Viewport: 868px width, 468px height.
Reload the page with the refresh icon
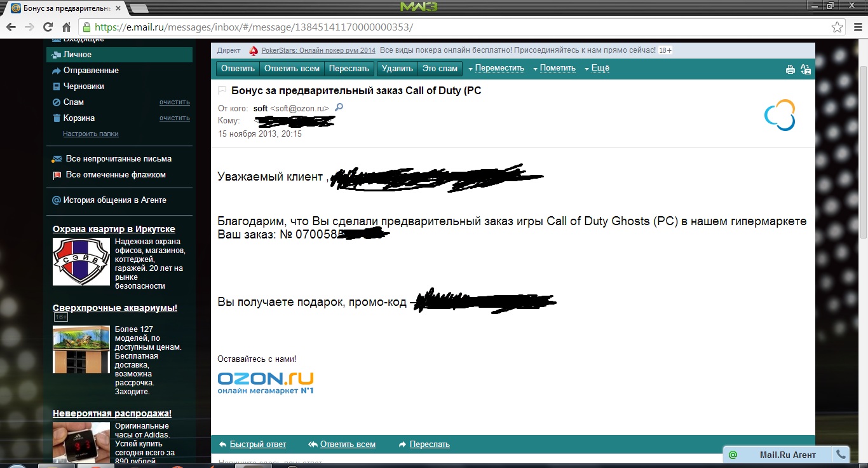[x=48, y=27]
